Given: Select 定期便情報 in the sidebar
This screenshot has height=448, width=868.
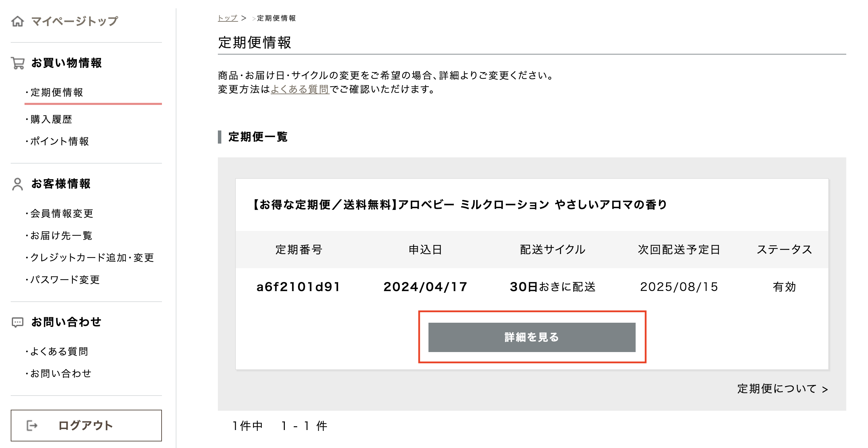Looking at the screenshot, I should [x=57, y=92].
